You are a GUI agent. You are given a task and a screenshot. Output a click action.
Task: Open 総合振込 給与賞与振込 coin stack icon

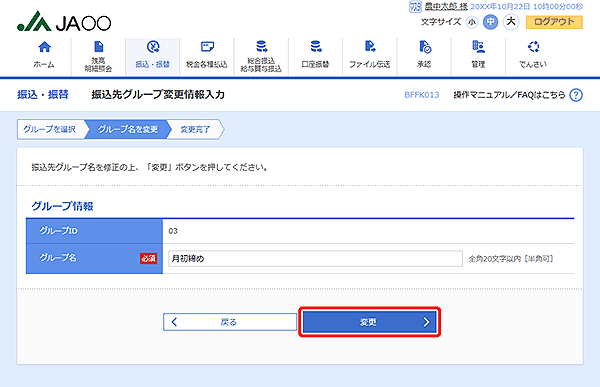point(261,46)
